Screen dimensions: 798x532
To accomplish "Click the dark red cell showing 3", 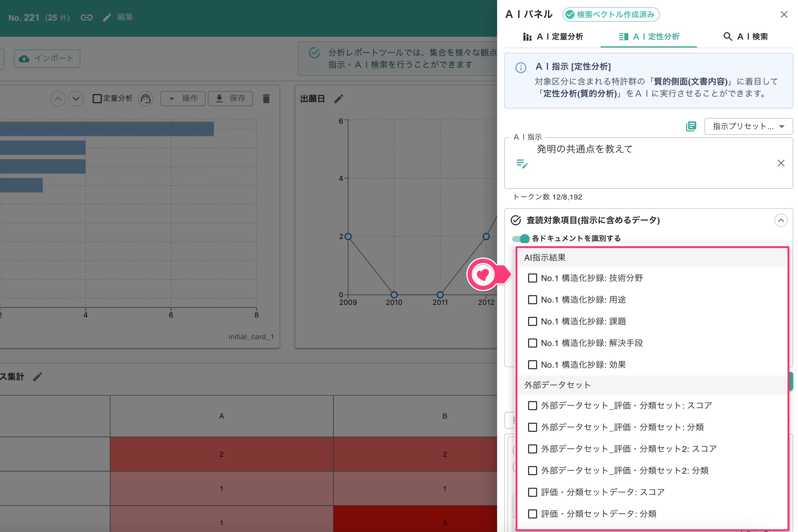I will coord(415,519).
